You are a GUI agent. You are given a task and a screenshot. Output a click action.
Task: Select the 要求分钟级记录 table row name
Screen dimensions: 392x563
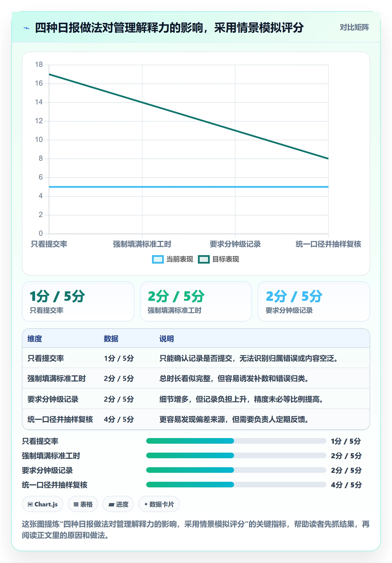[x=53, y=399]
